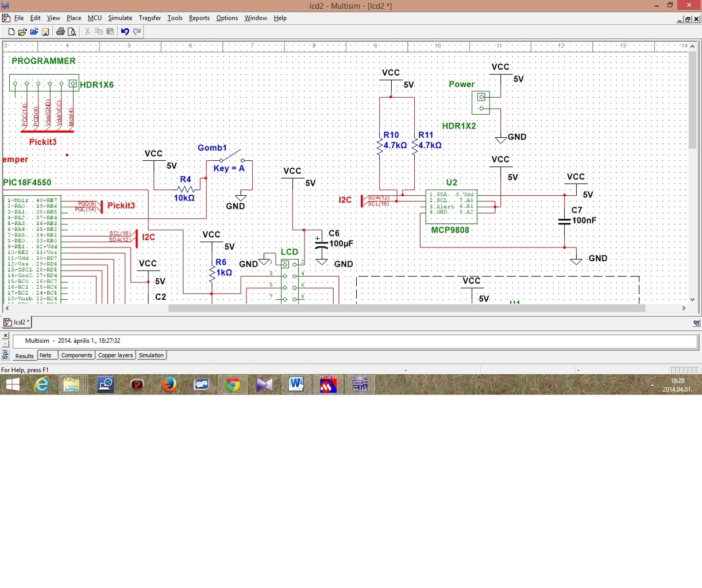Open Firefox from the taskbar
The width and height of the screenshot is (702, 588).
pyautogui.click(x=169, y=385)
